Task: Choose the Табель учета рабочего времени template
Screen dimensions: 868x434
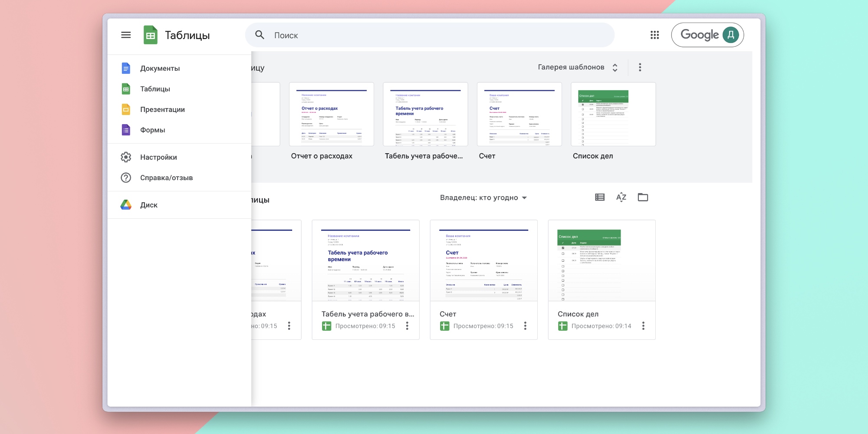Action: pos(425,114)
